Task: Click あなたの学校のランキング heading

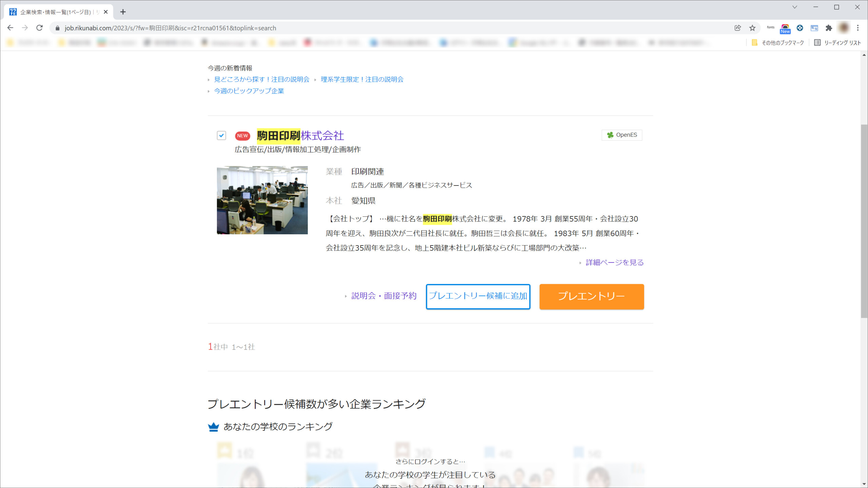Action: tap(278, 427)
